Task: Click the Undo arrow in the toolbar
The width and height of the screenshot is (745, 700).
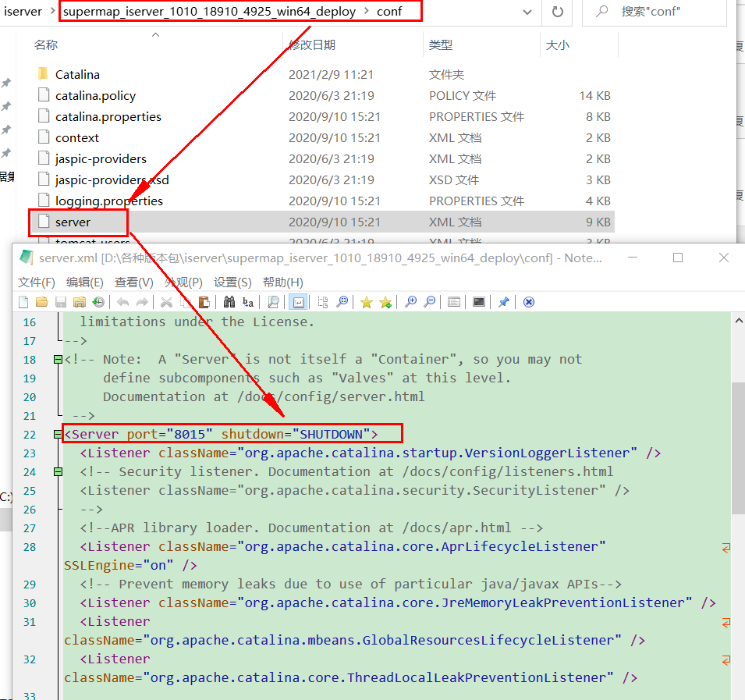Action: tap(123, 302)
